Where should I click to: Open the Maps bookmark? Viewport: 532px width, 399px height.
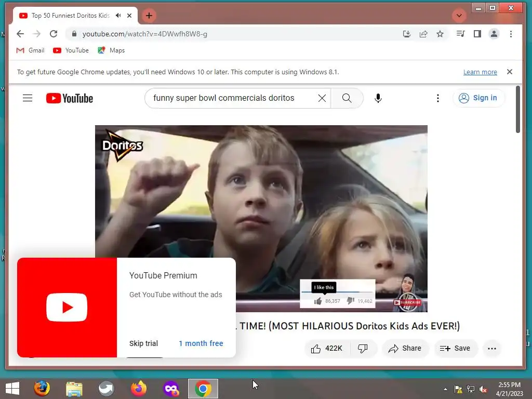click(111, 50)
